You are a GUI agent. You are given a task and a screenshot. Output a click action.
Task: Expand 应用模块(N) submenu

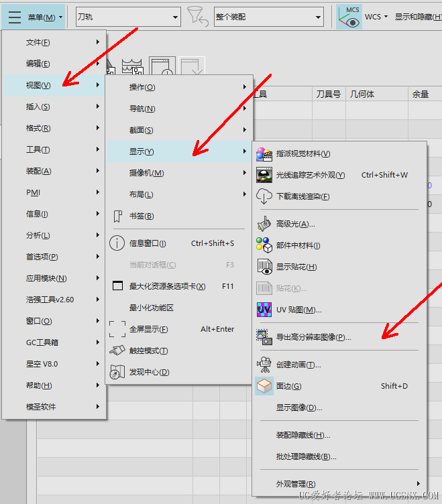pyautogui.click(x=54, y=278)
